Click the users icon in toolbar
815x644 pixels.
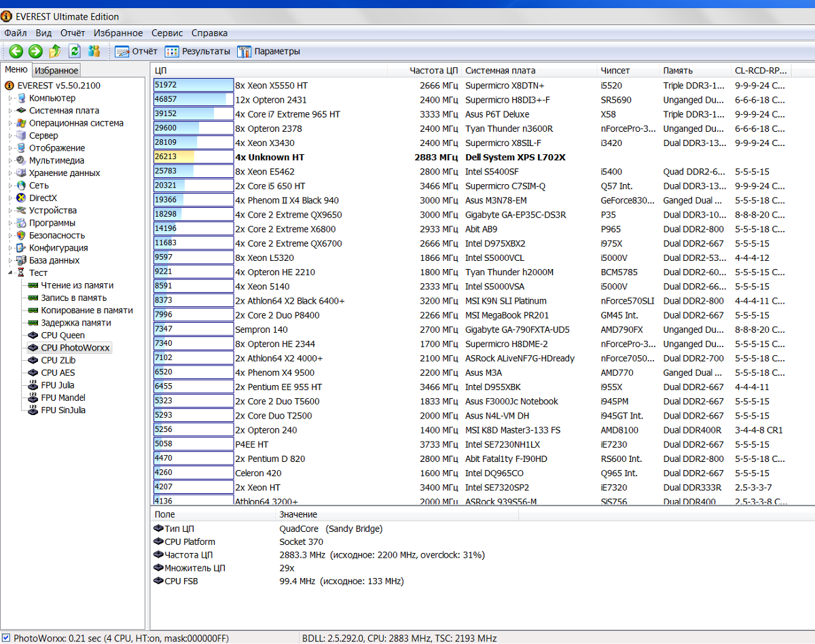point(94,51)
